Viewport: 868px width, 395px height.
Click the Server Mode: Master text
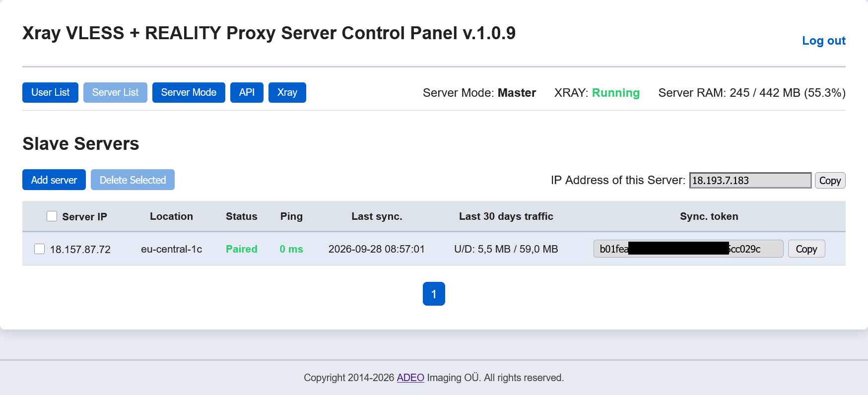[479, 93]
